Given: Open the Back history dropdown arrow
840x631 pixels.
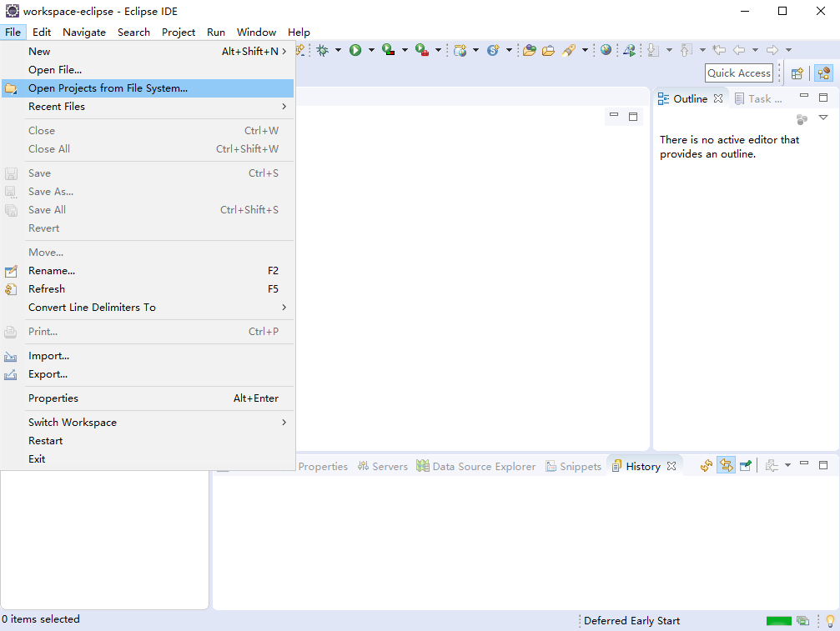Looking at the screenshot, I should (x=756, y=50).
